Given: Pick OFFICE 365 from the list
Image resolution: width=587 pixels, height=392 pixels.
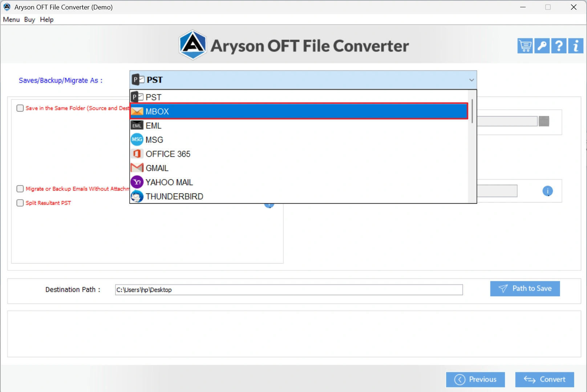Looking at the screenshot, I should click(x=299, y=154).
